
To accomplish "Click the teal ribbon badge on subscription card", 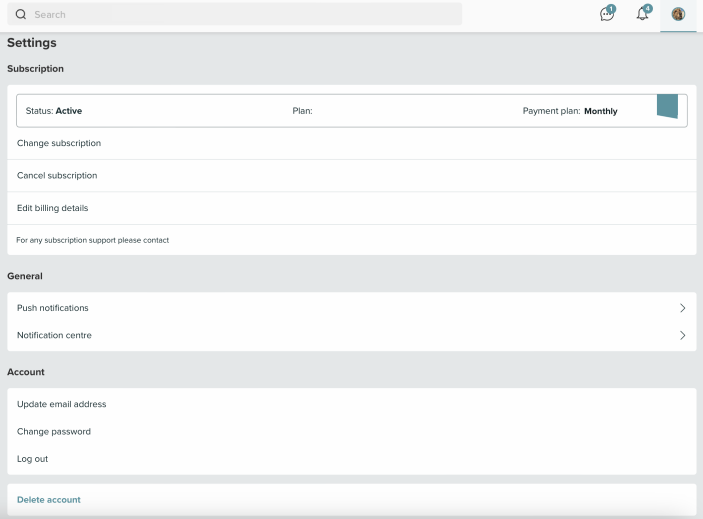I will click(x=667, y=106).
